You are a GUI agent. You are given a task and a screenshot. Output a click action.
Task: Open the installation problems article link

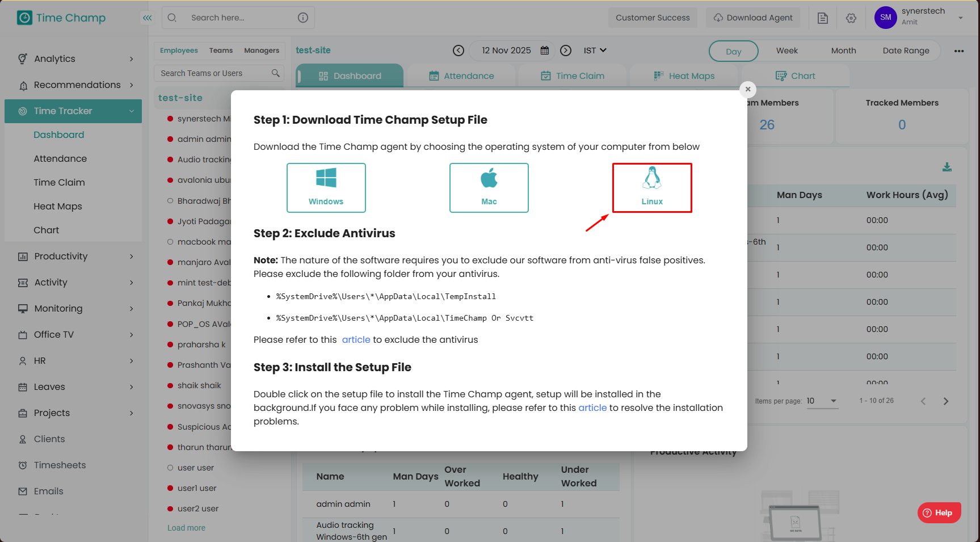point(592,407)
